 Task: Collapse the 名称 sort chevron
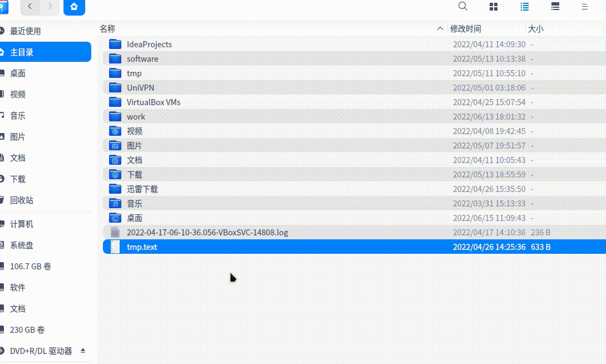(x=440, y=28)
